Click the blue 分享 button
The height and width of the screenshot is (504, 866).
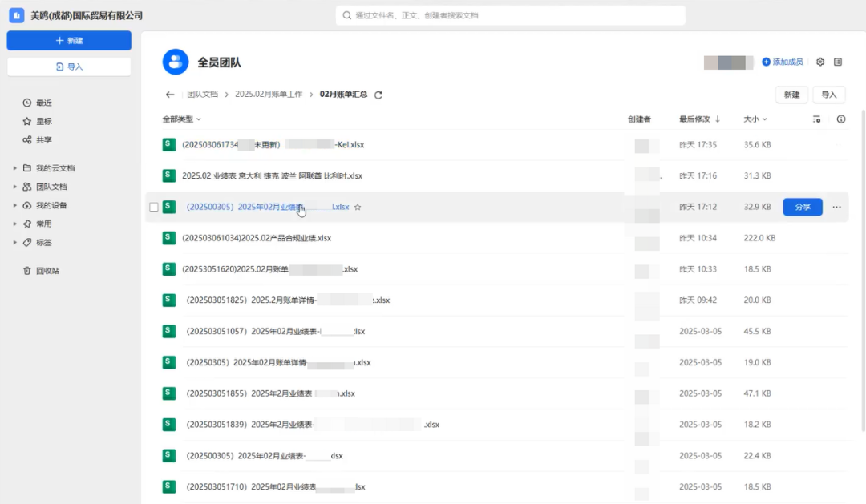point(802,206)
